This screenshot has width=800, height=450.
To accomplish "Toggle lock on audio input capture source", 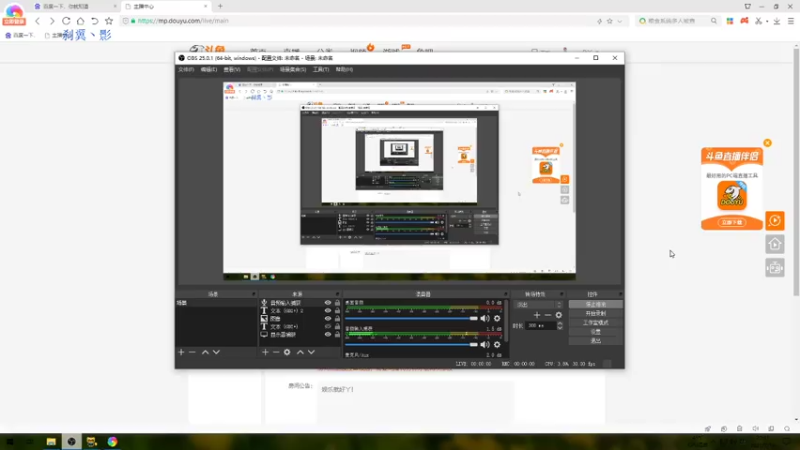I will (x=337, y=303).
